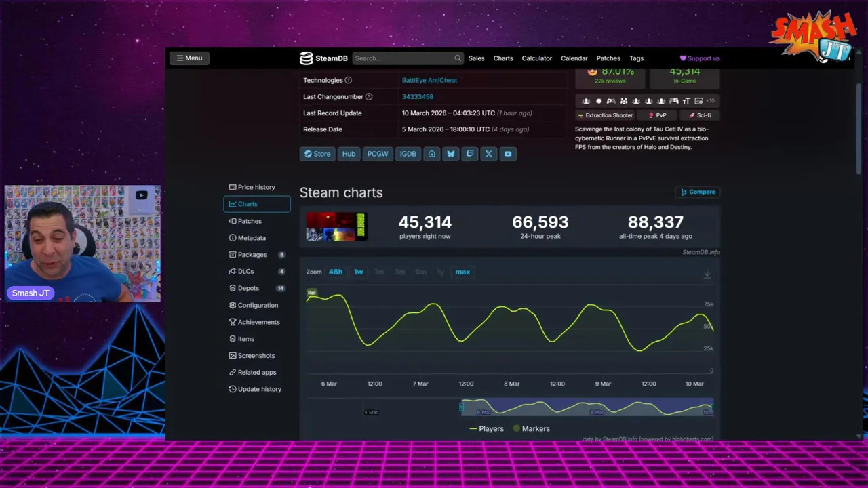This screenshot has height=488, width=868.
Task: Set chart zoom to 1w
Action: [358, 272]
